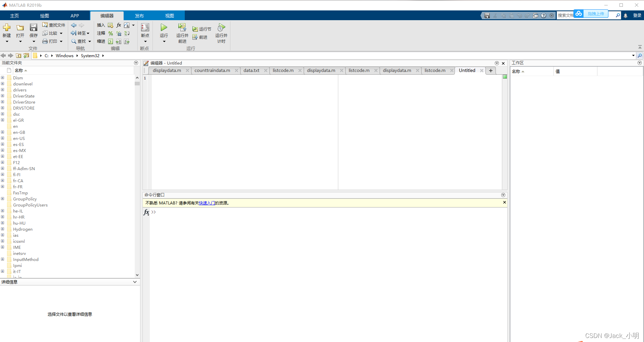Expand the GroupPolicy folder

pyautogui.click(x=3, y=199)
